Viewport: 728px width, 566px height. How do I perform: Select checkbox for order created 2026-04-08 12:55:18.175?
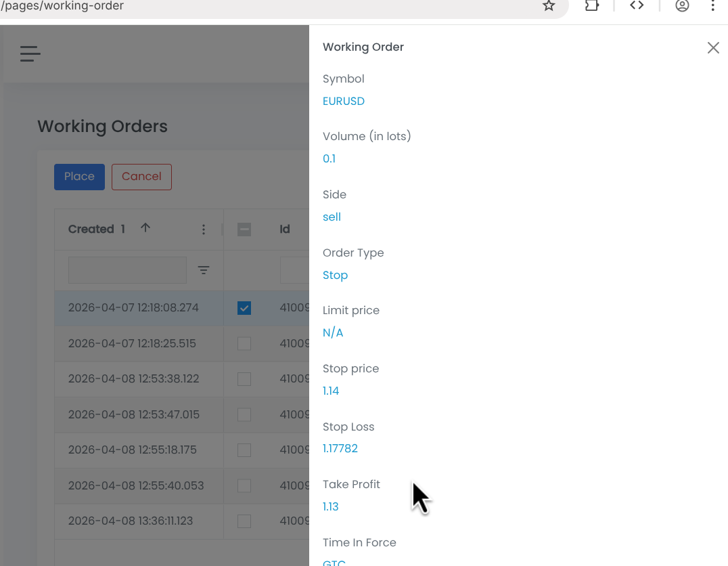point(244,450)
